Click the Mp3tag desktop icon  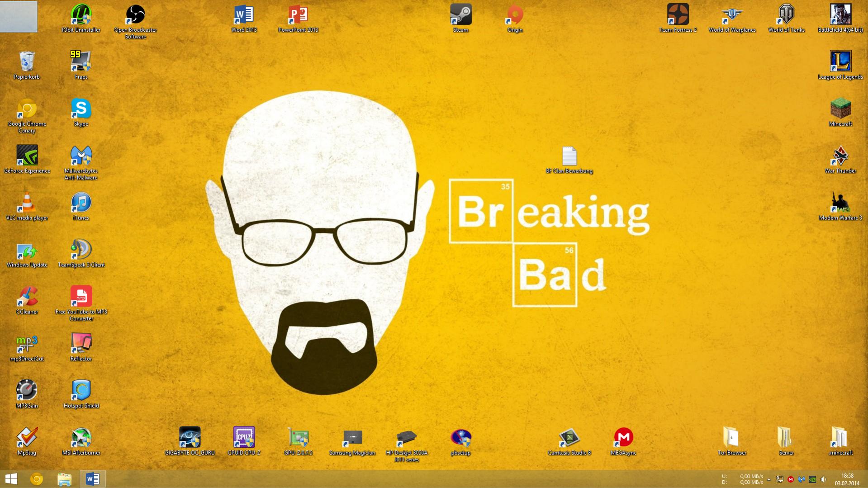click(x=27, y=442)
